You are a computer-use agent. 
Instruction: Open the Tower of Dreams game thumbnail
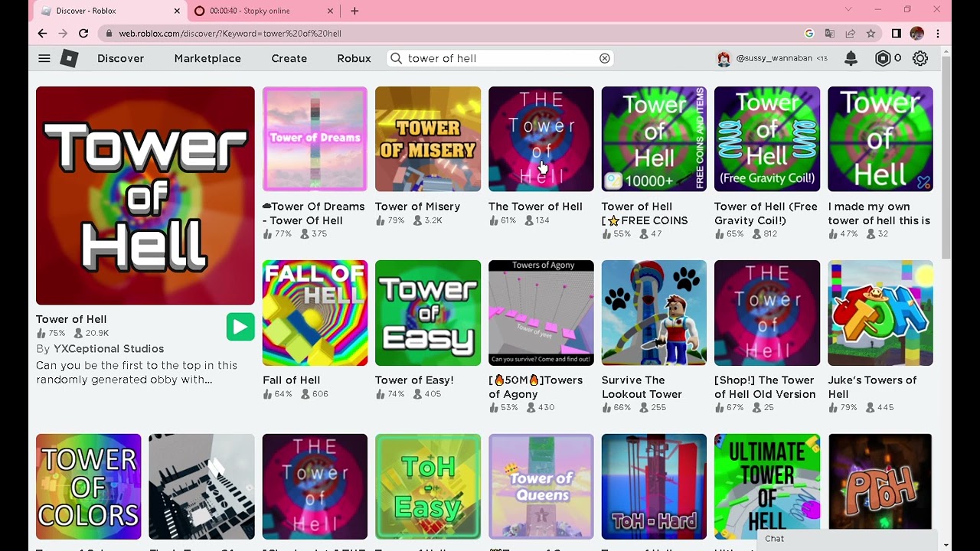pos(315,139)
